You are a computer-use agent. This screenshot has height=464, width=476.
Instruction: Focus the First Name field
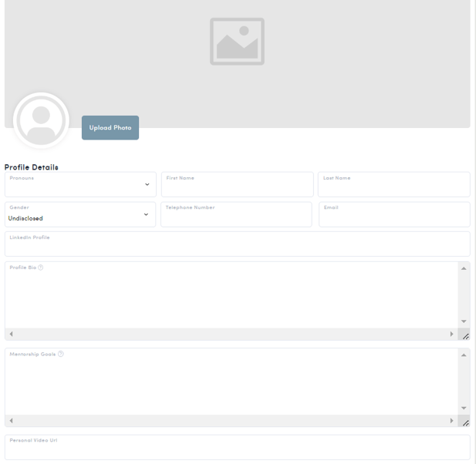click(x=237, y=184)
